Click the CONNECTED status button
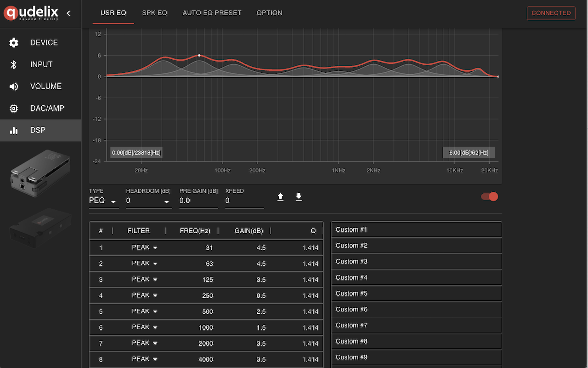The width and height of the screenshot is (588, 368). click(x=551, y=13)
